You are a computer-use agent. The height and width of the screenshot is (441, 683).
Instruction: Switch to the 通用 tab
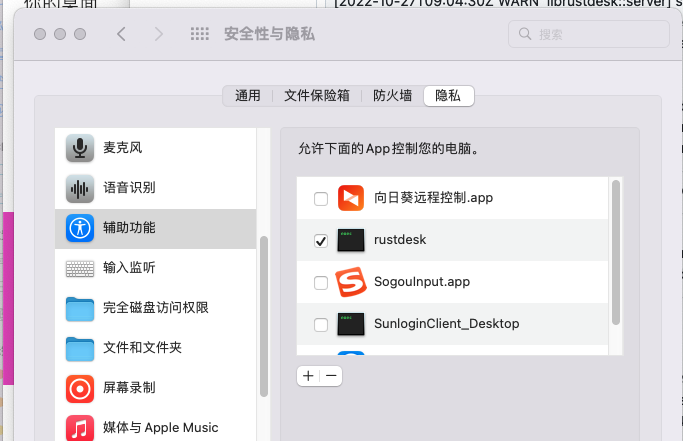248,95
